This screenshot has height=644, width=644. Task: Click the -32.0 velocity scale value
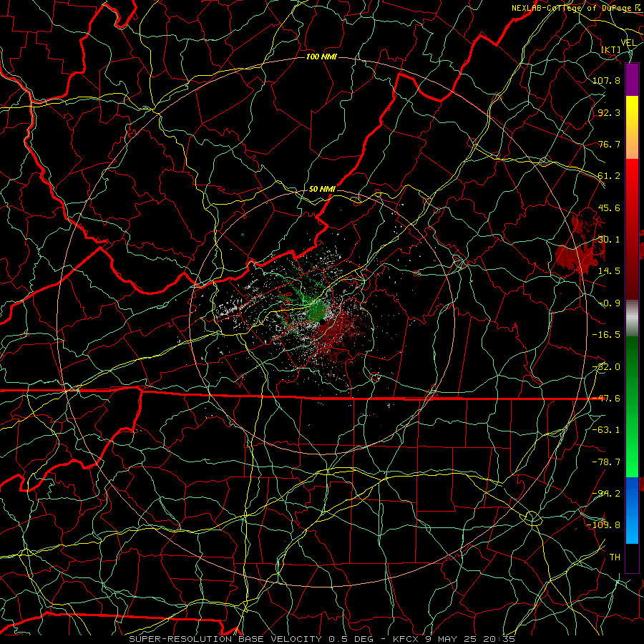point(606,367)
